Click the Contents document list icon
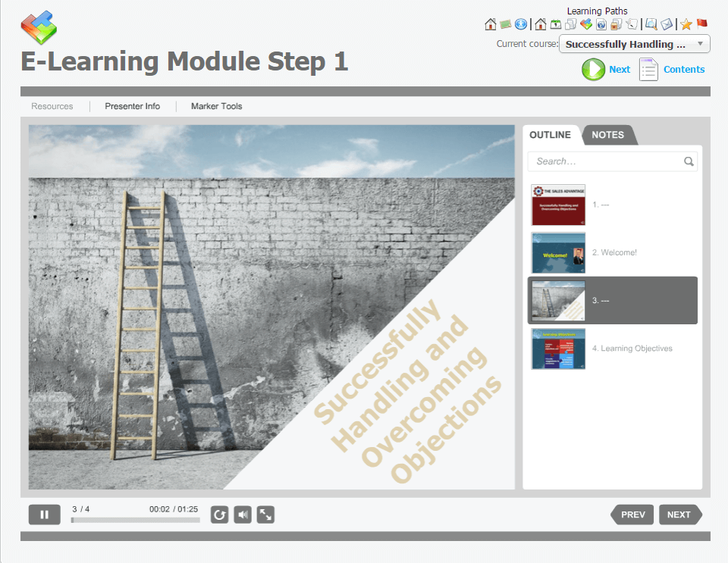This screenshot has height=563, width=728. point(648,70)
